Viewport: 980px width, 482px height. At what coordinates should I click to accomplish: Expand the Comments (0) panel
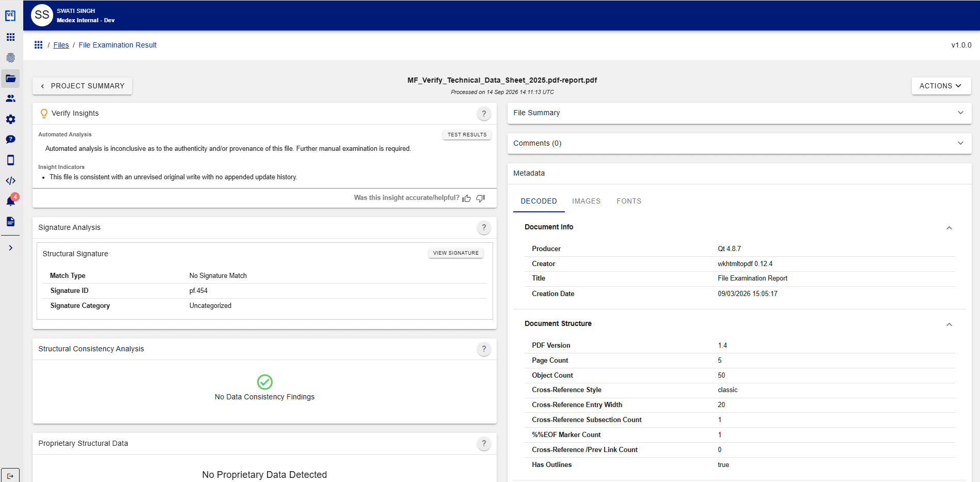[739, 143]
